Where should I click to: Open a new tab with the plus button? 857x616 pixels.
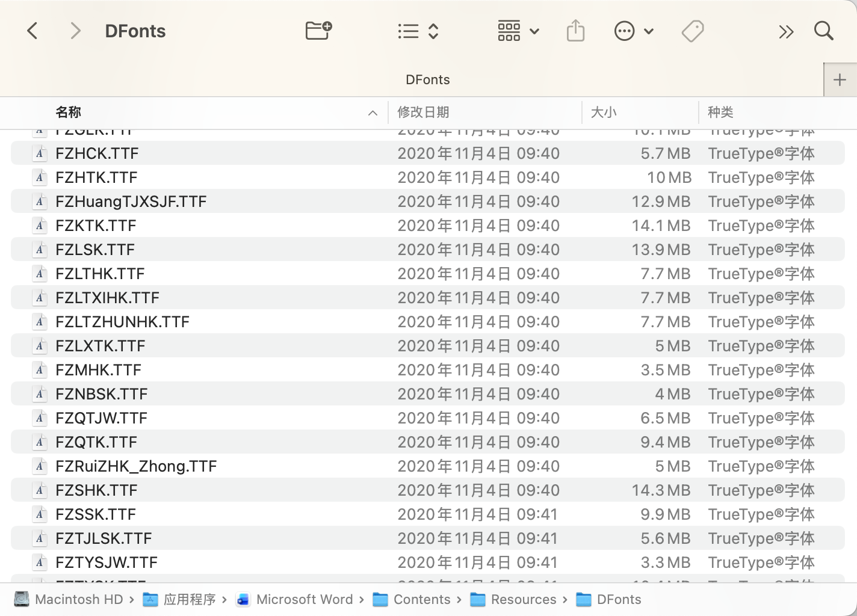[840, 79]
